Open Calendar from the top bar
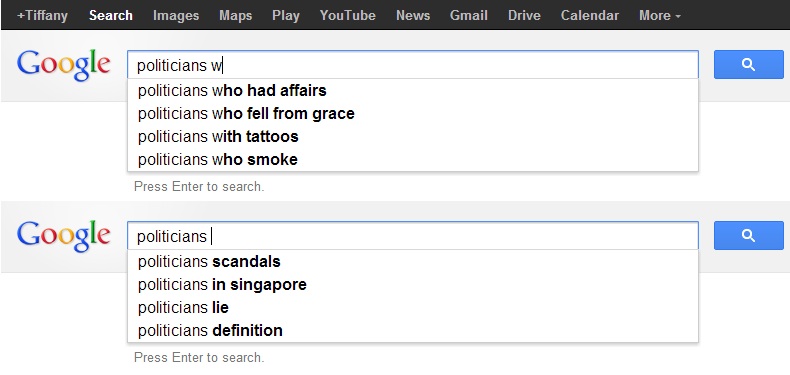790x375 pixels. 589,16
